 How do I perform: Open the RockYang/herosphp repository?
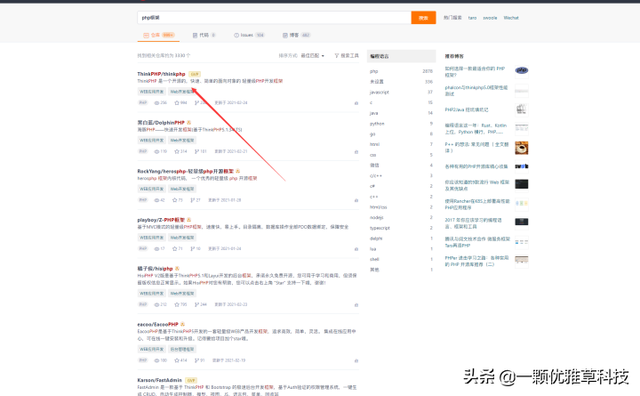185,171
